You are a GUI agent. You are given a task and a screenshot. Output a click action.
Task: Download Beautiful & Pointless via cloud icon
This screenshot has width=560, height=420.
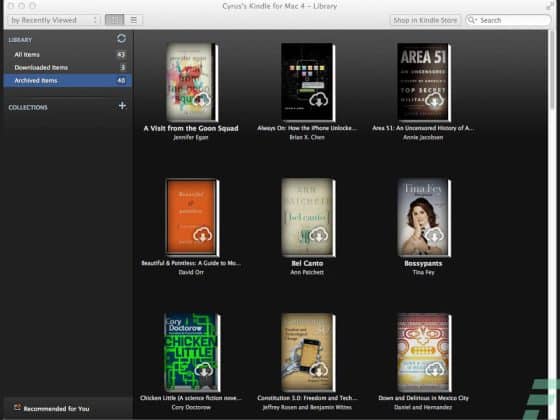pyautogui.click(x=202, y=235)
